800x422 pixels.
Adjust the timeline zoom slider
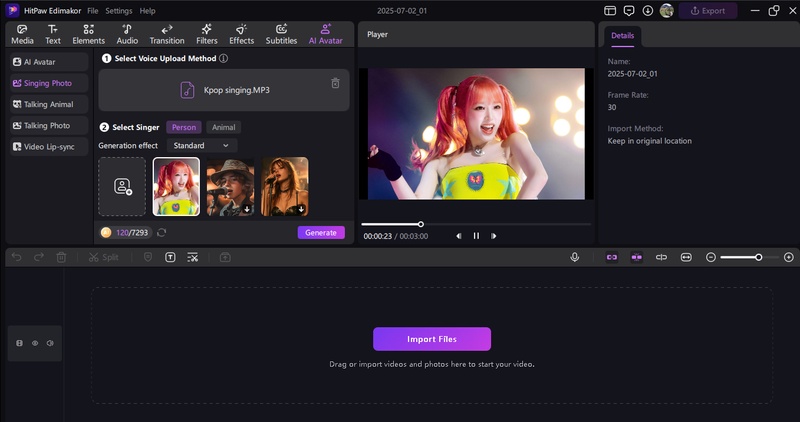tap(749, 257)
